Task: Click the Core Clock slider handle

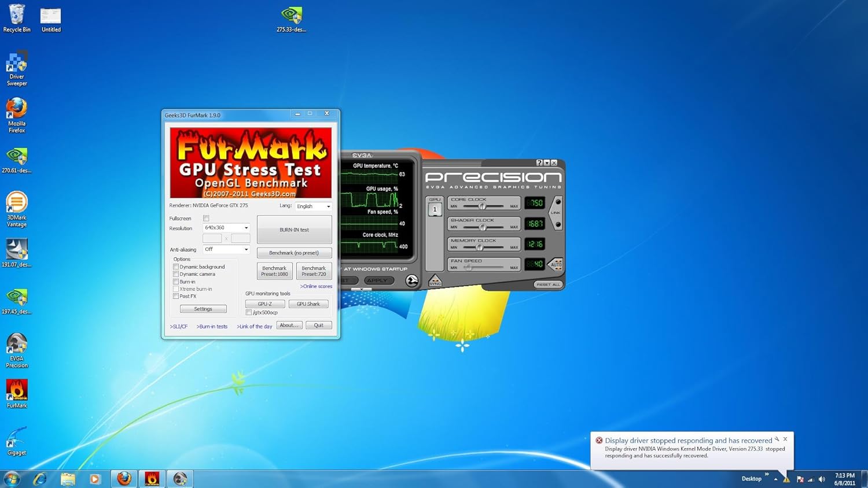Action: tap(482, 206)
